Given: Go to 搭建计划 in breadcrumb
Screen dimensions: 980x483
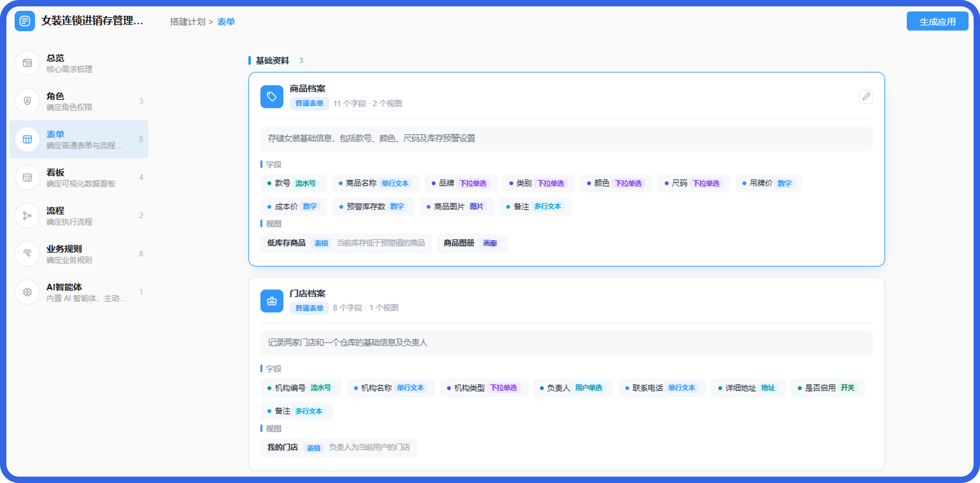Looking at the screenshot, I should (188, 22).
